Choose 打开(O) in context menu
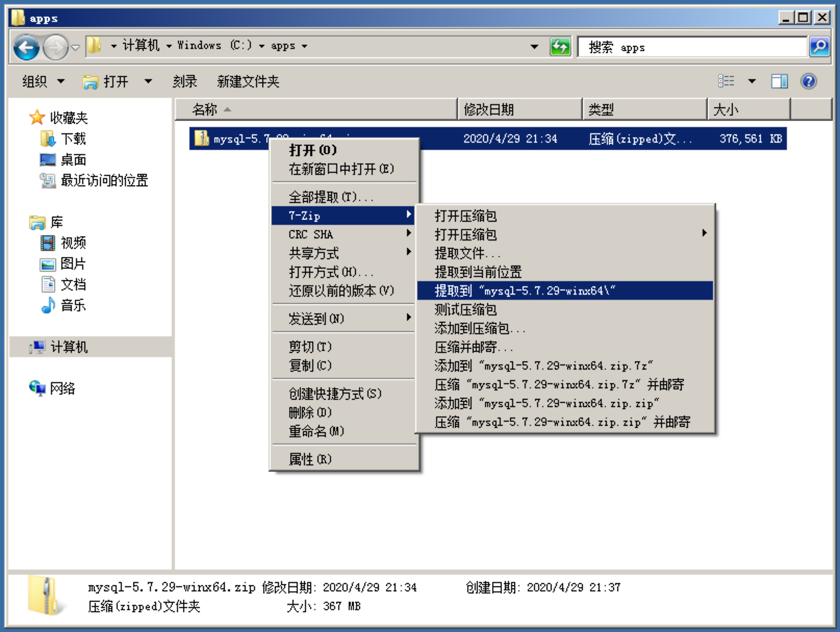The image size is (840, 632). tap(344, 150)
